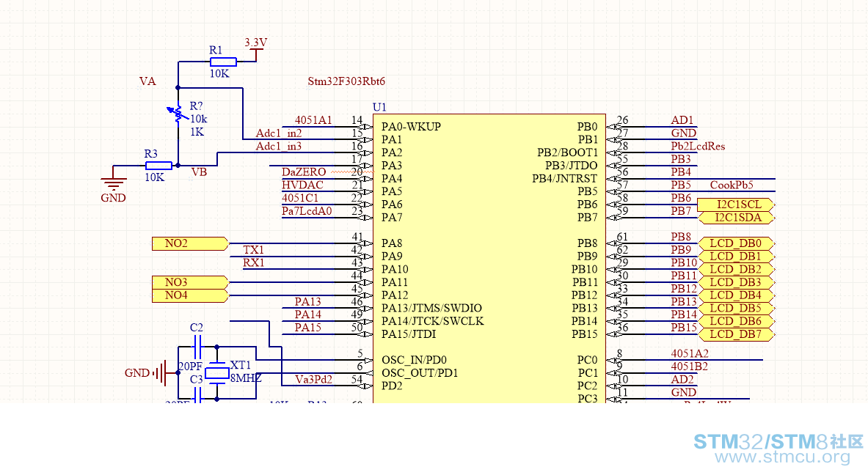Click the PA15/JTDI pin name
This screenshot has height=475, width=868.
tap(409, 334)
